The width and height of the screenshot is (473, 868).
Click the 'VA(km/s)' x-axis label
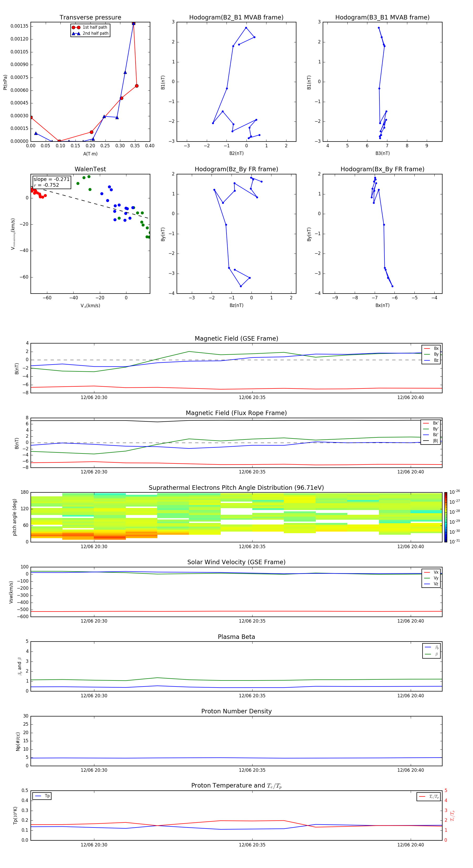[90, 306]
